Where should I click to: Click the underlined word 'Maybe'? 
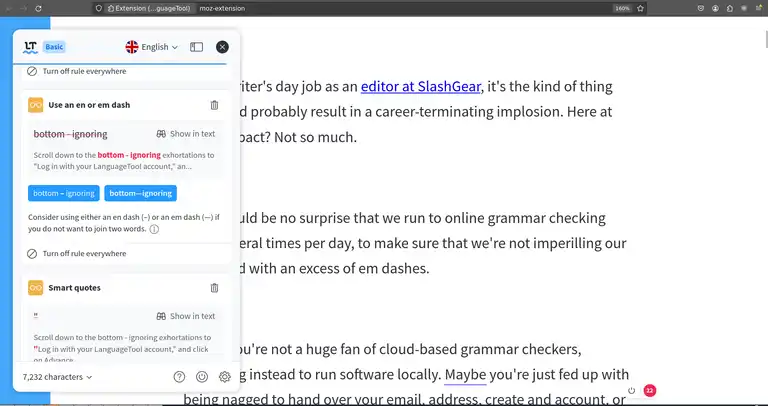pyautogui.click(x=466, y=375)
